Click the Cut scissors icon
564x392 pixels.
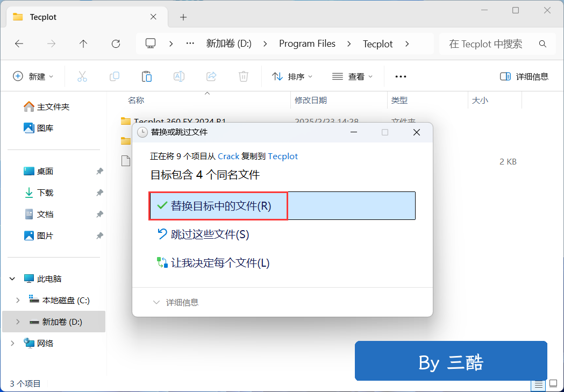pyautogui.click(x=82, y=76)
